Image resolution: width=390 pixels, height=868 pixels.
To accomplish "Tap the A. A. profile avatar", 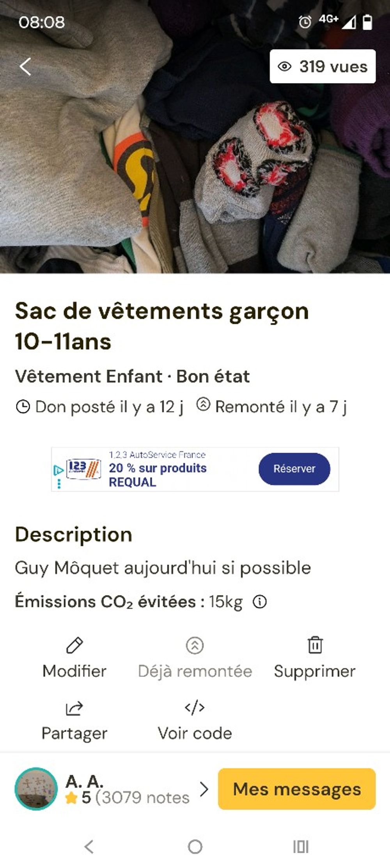I will (x=36, y=789).
